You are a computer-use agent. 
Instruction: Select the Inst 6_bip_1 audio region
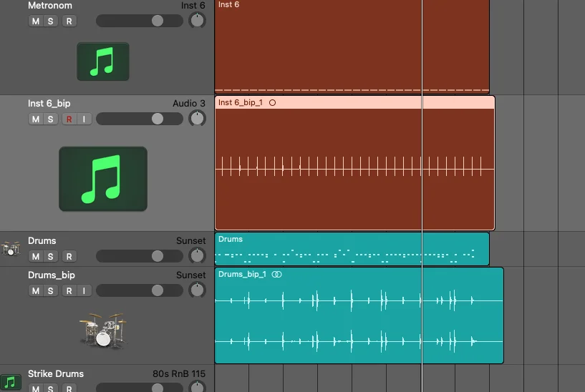click(x=355, y=163)
